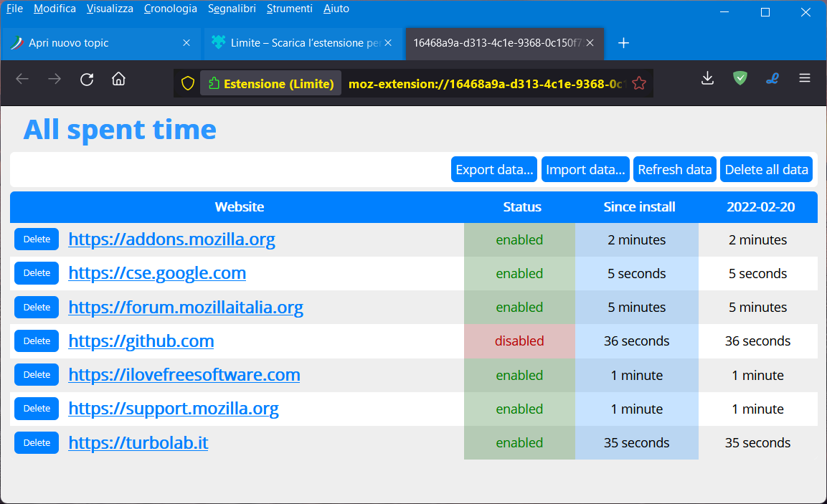Screen dimensions: 827x504
Task: Open the File menu
Action: (15, 9)
